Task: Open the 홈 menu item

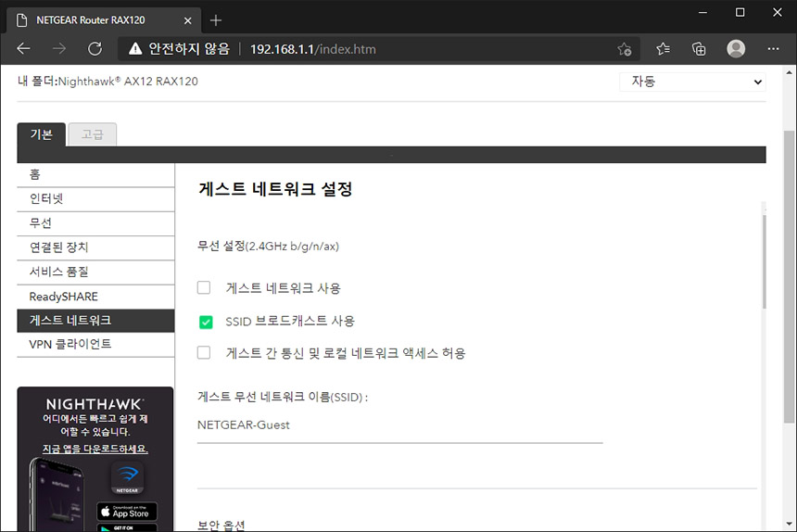Action: pos(95,175)
